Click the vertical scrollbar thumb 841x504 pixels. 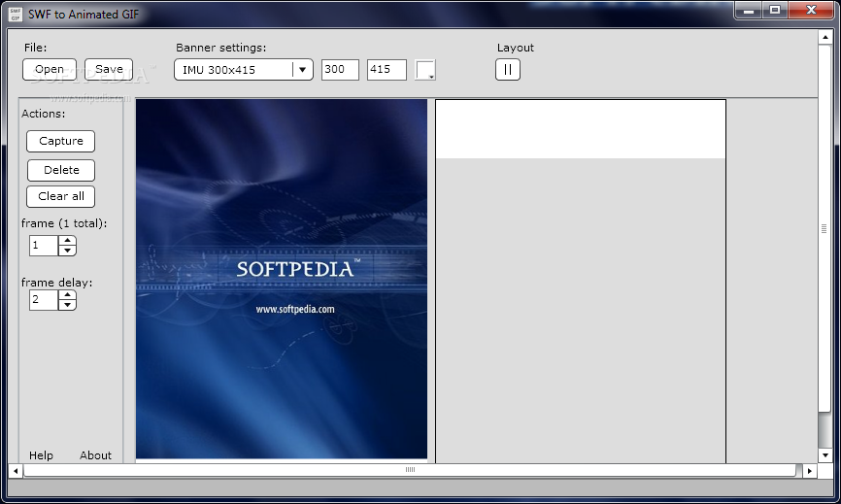click(x=824, y=228)
